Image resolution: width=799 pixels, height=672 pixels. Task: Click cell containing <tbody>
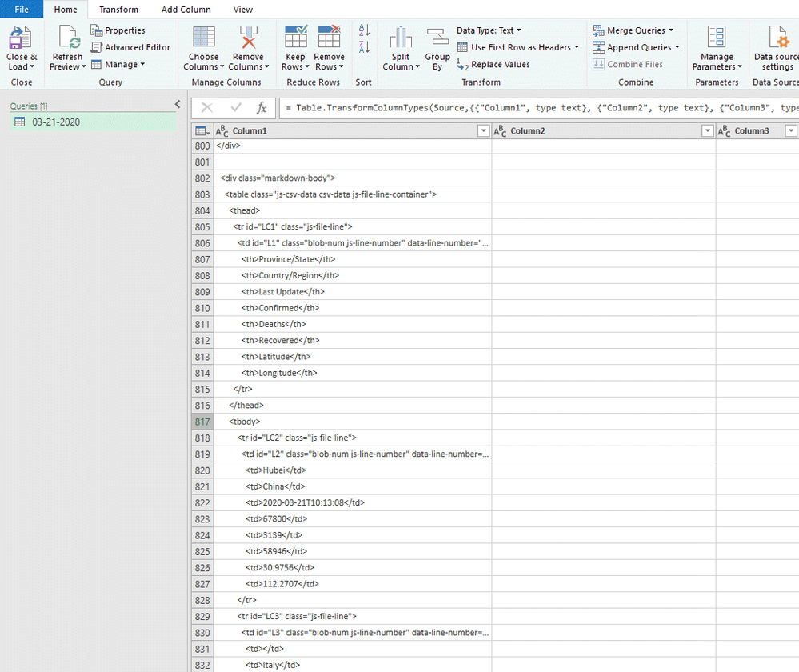(353, 422)
